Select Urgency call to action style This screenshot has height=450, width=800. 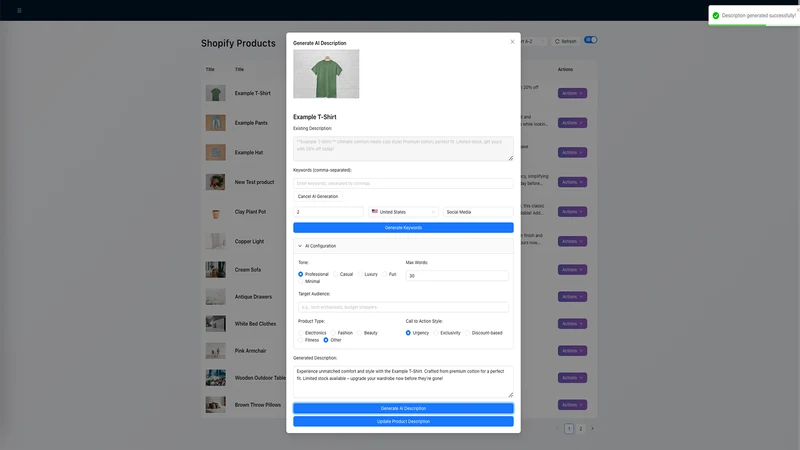click(x=408, y=333)
